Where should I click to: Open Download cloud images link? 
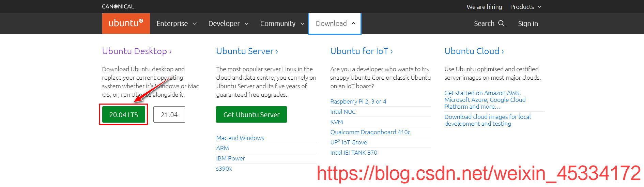coord(488,120)
